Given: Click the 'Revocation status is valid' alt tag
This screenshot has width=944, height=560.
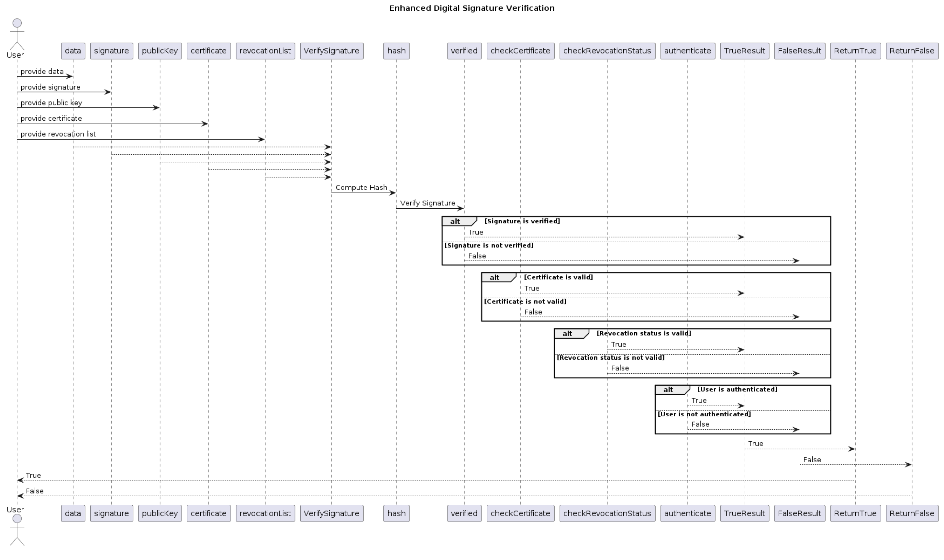Looking at the screenshot, I should tap(567, 334).
